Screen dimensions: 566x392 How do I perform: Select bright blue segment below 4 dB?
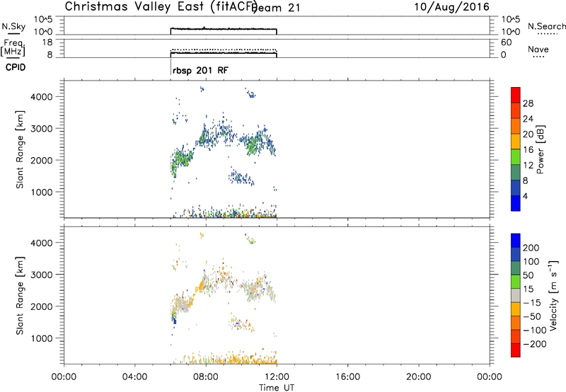(x=516, y=203)
